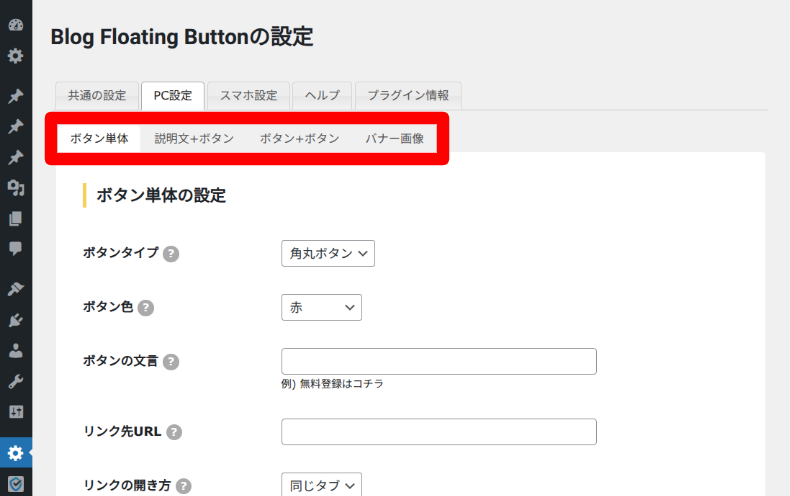Image resolution: width=790 pixels, height=496 pixels.
Task: Switch to the バナー画像 sub-tab
Action: (x=394, y=139)
